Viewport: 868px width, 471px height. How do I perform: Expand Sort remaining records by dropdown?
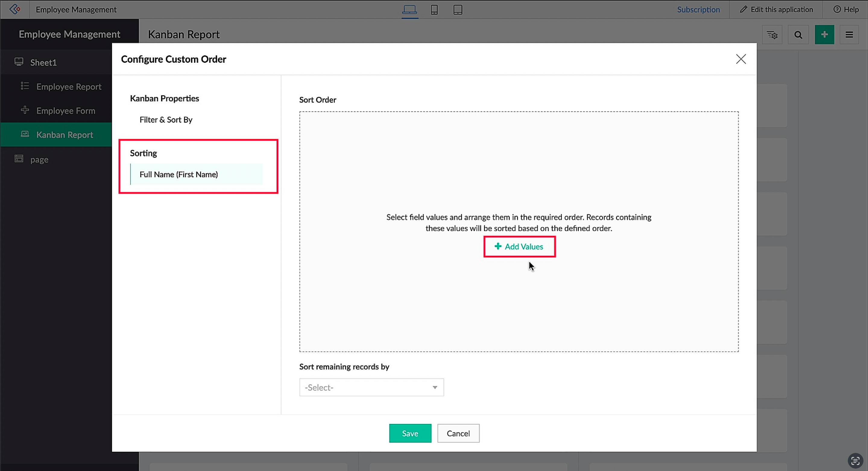pos(371,388)
